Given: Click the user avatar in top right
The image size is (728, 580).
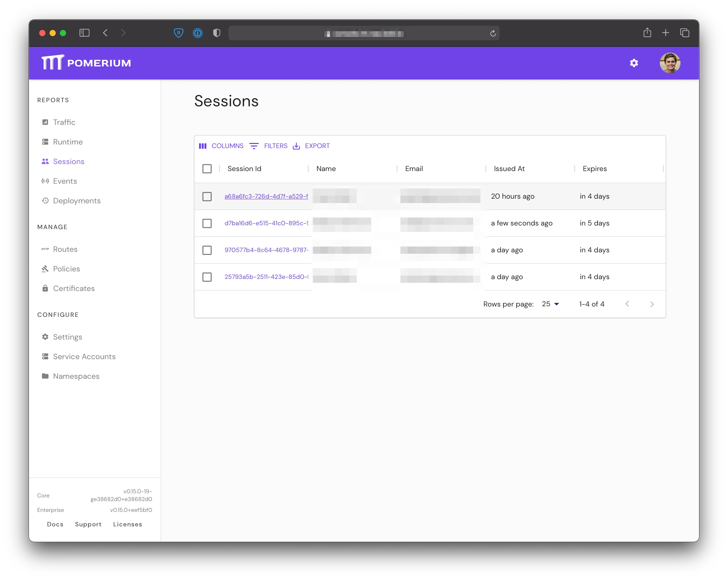Looking at the screenshot, I should (670, 63).
